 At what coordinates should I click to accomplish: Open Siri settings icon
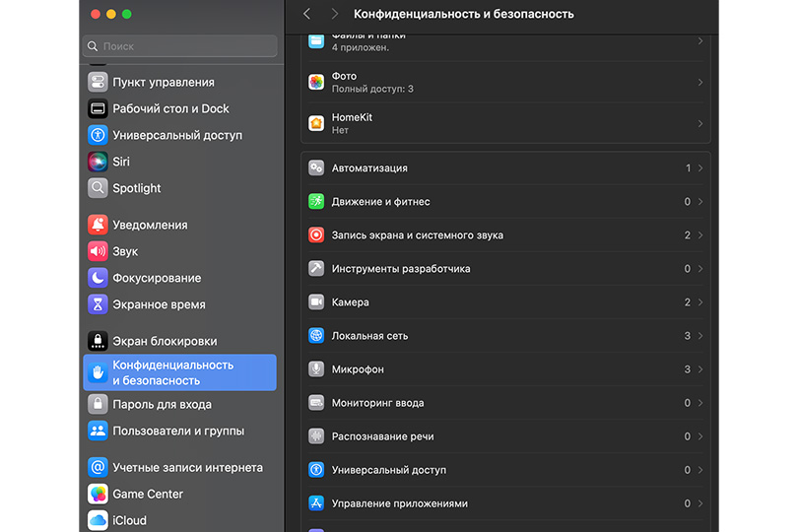click(98, 162)
